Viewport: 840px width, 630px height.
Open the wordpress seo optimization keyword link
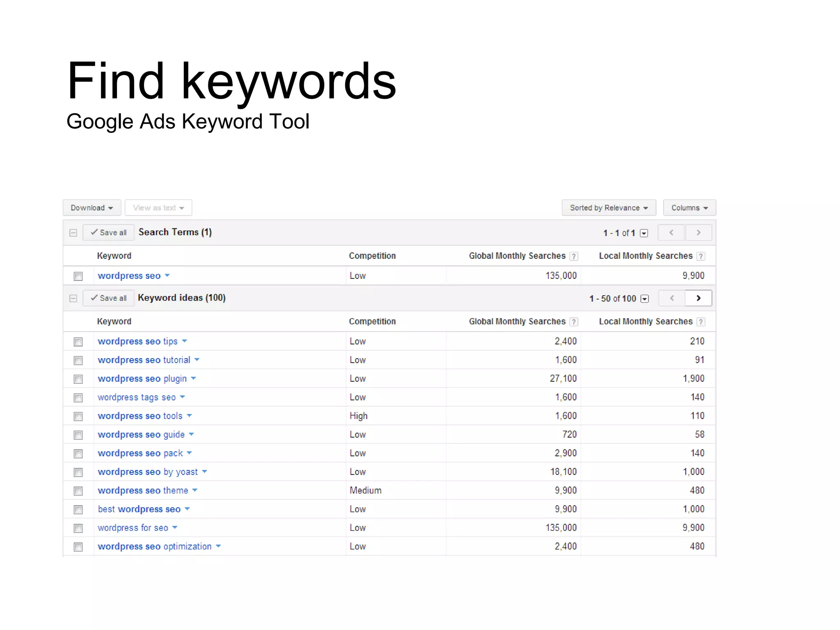click(x=155, y=546)
